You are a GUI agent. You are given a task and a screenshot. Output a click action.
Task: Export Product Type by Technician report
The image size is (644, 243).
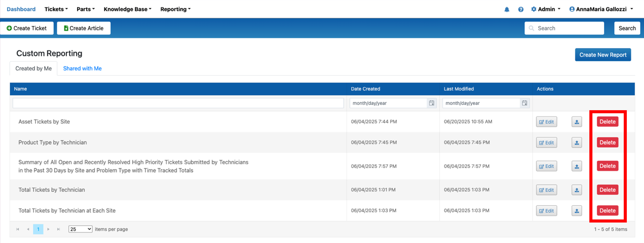[577, 142]
